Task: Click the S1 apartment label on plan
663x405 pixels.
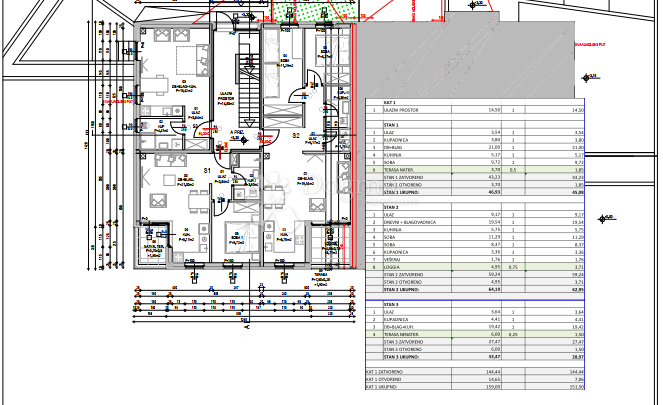Action: (208, 171)
